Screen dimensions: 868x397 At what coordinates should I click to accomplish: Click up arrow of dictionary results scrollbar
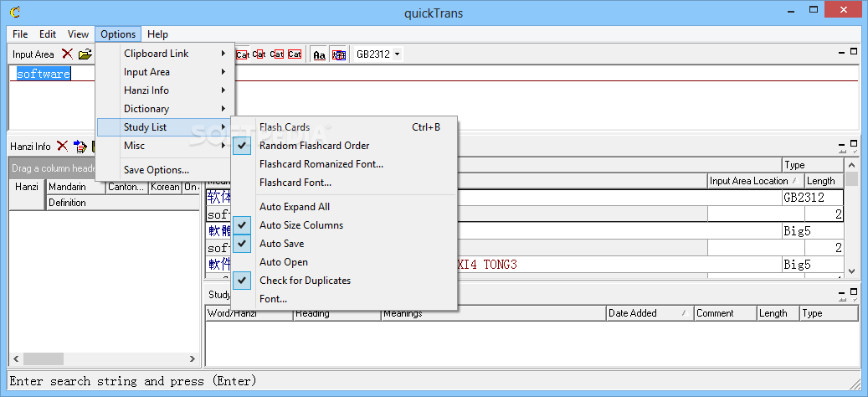[x=852, y=164]
